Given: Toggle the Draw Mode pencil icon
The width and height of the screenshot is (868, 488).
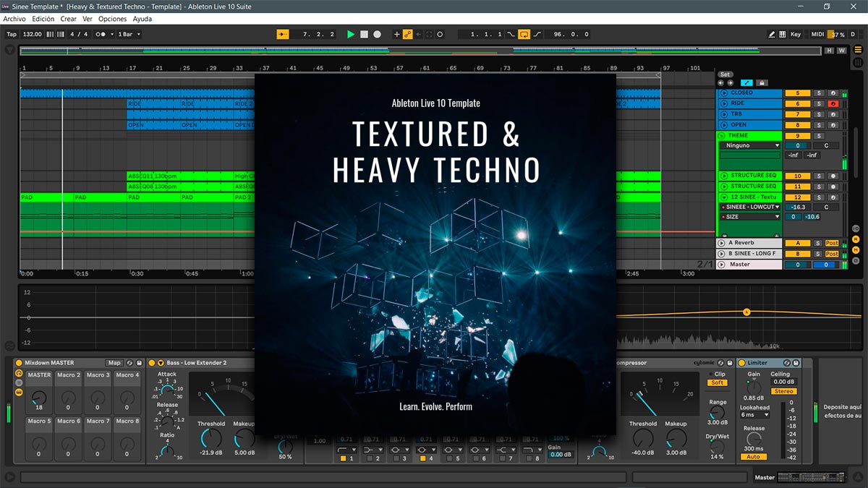Looking at the screenshot, I should (x=772, y=34).
